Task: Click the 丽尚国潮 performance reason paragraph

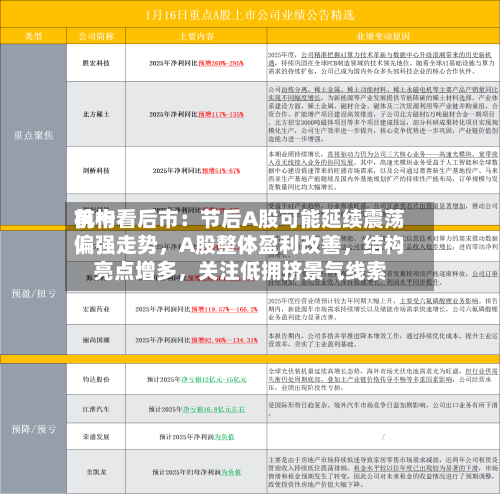Action: (x=383, y=340)
